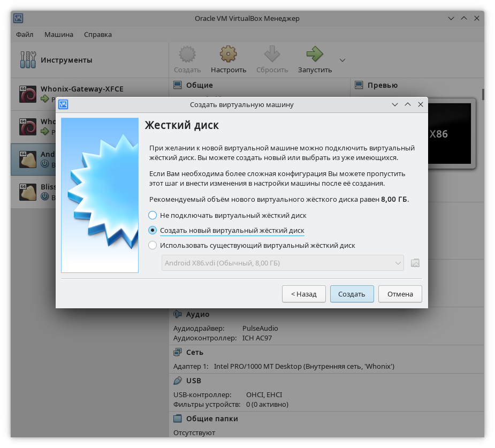The image size is (495, 448).
Task: Select 'Не подключать виртуальный жёсткий диск' option
Action: coord(153,215)
